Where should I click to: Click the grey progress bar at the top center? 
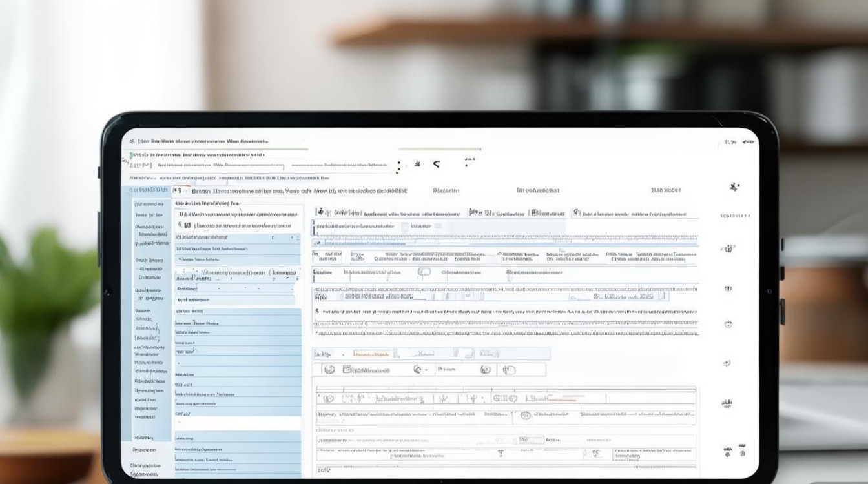(439, 149)
